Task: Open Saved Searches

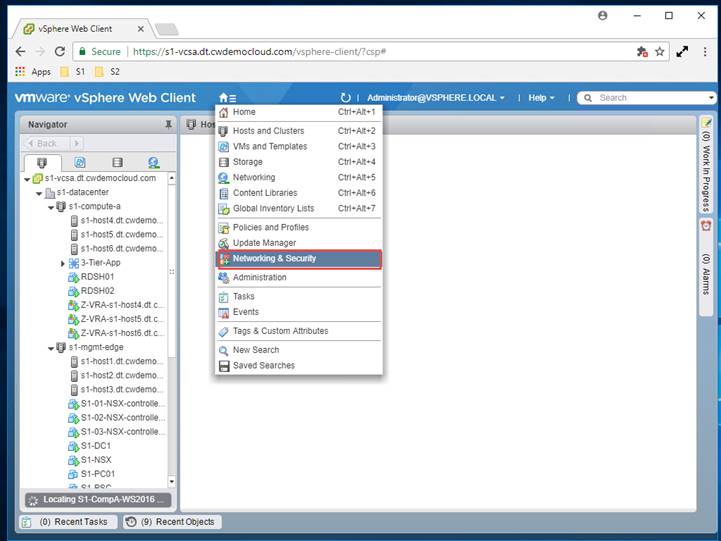Action: click(x=299, y=366)
